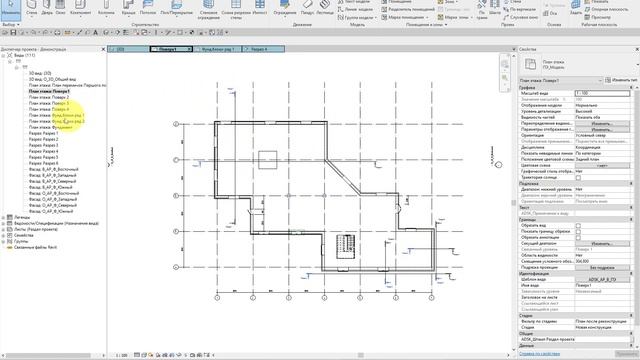Viewport: 640px width, 360px height.
Task: Choose the Потолок (Ceiling) tool
Action: click(148, 8)
